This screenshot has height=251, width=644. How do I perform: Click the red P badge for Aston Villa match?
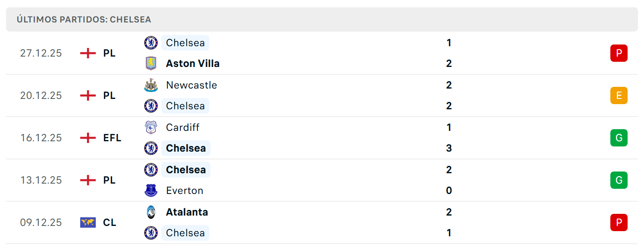click(x=619, y=53)
